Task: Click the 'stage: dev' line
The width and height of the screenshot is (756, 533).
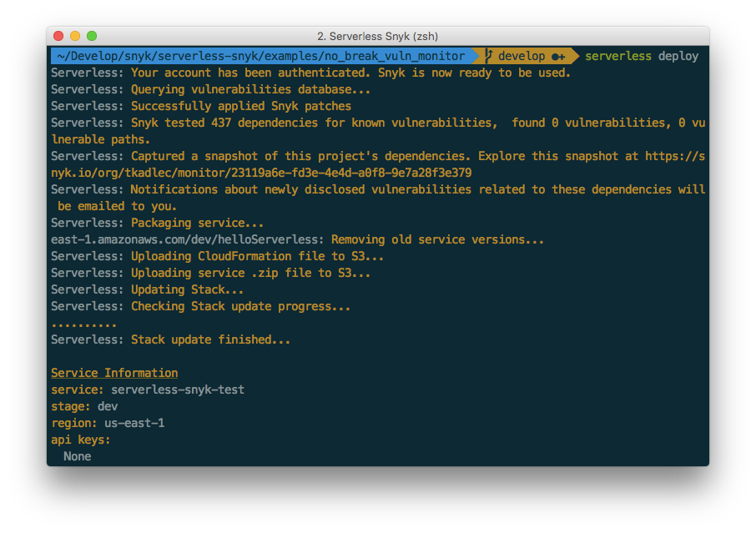Action: tap(84, 406)
